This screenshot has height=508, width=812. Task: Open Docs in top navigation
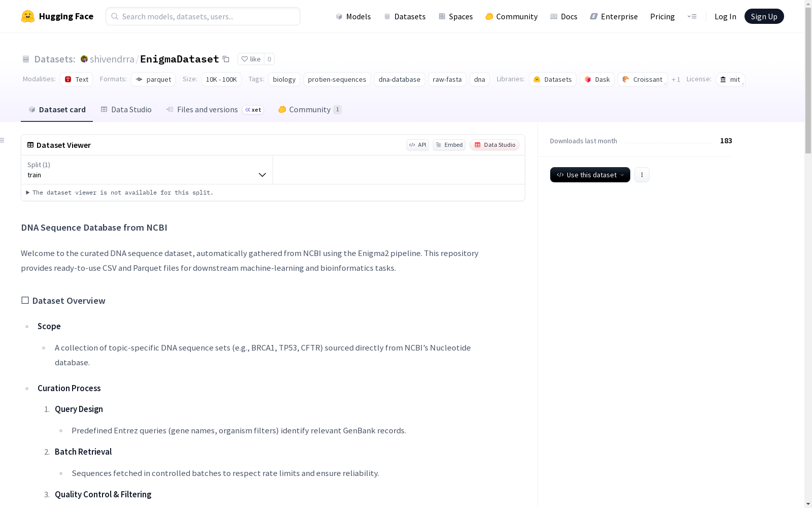[x=564, y=16]
